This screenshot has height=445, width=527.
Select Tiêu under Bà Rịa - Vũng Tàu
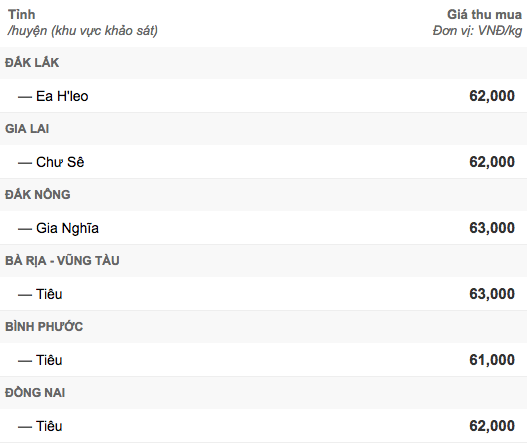(x=264, y=294)
